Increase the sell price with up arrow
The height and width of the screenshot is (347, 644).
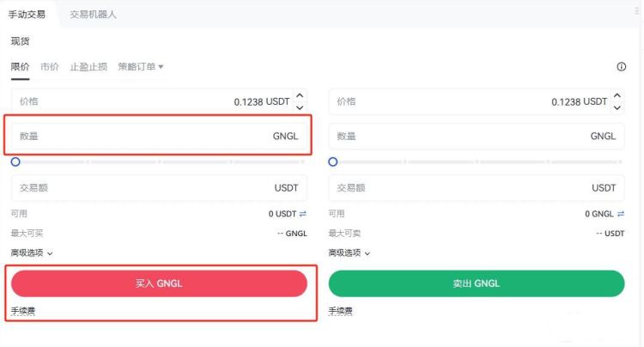pyautogui.click(x=617, y=96)
